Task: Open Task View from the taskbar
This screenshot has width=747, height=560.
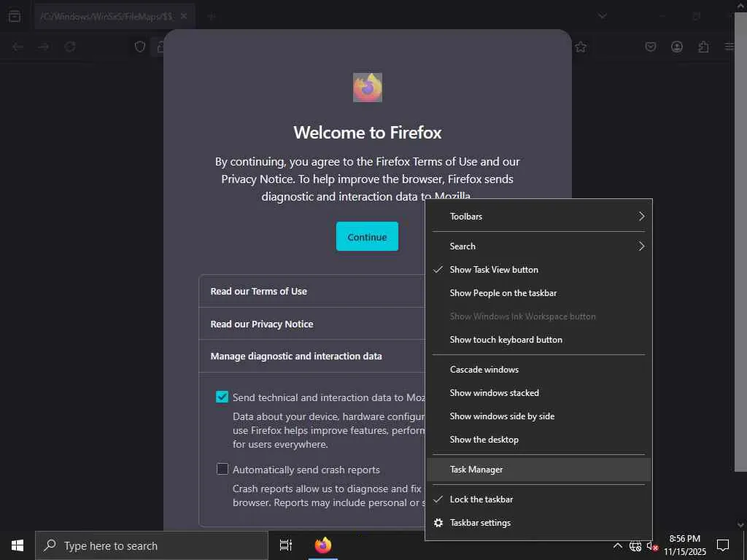Action: coord(285,545)
